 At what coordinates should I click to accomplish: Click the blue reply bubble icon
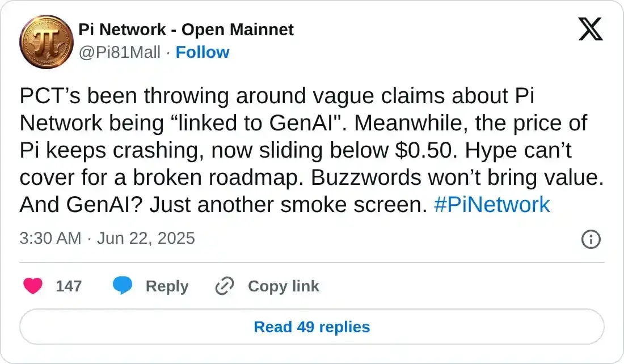coord(122,286)
